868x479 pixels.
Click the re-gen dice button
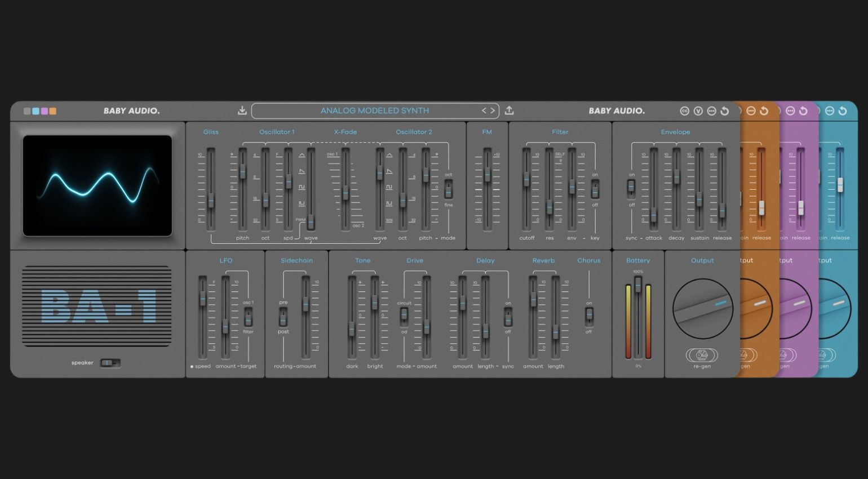[702, 355]
